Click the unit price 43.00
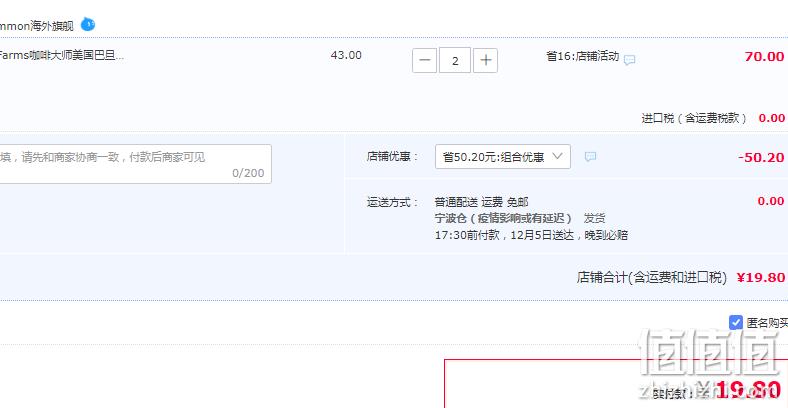788x408 pixels. click(346, 55)
